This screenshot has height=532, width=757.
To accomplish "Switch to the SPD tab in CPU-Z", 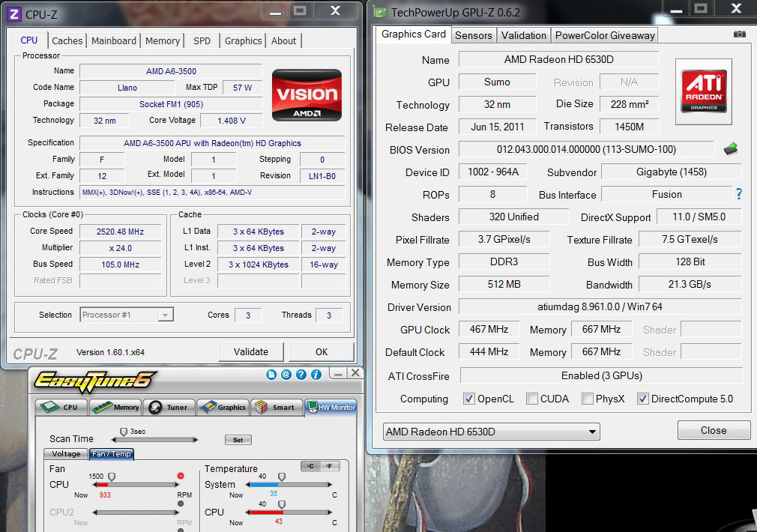I will 202,41.
